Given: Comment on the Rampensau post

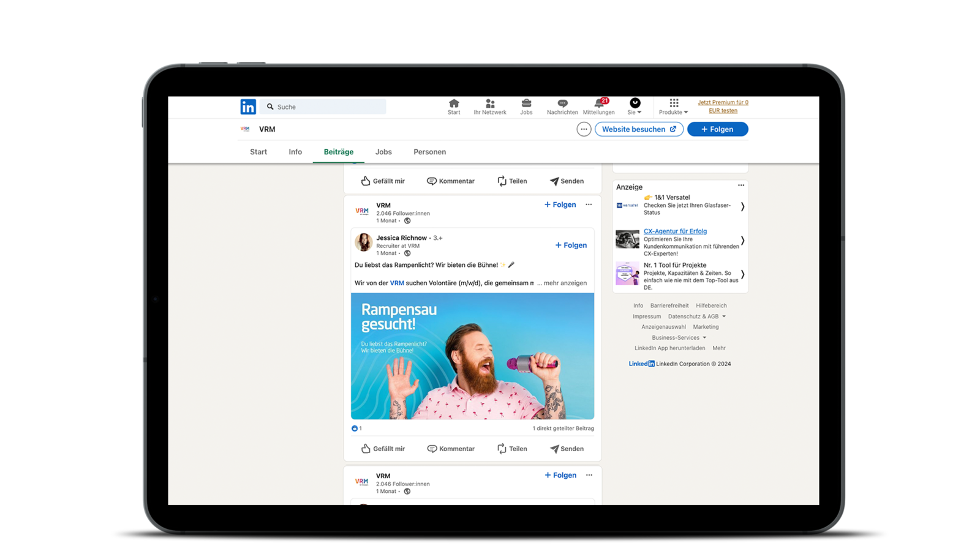Looking at the screenshot, I should point(451,449).
